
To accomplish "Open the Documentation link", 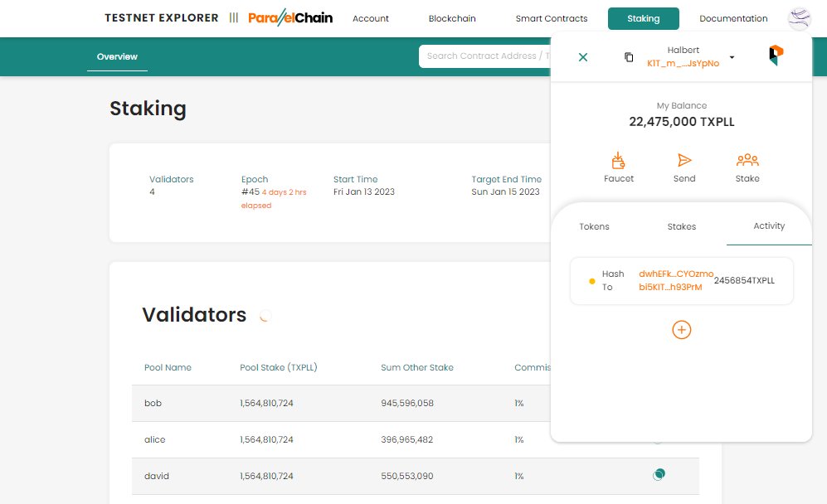I will 733,18.
